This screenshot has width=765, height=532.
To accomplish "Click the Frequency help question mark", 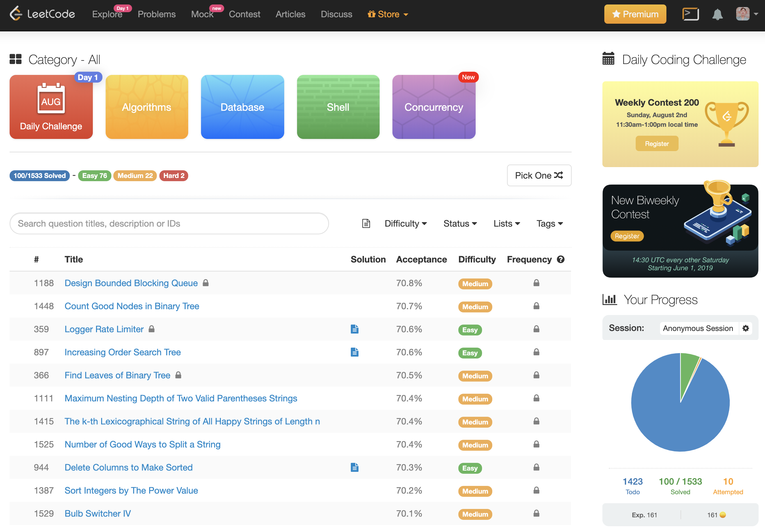I will click(x=561, y=259).
